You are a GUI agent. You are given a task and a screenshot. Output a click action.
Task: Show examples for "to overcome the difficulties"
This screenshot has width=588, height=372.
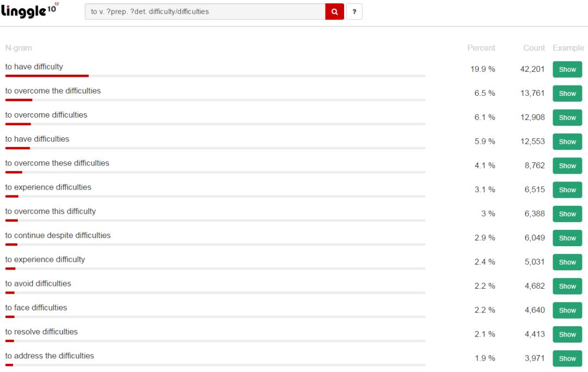click(567, 94)
